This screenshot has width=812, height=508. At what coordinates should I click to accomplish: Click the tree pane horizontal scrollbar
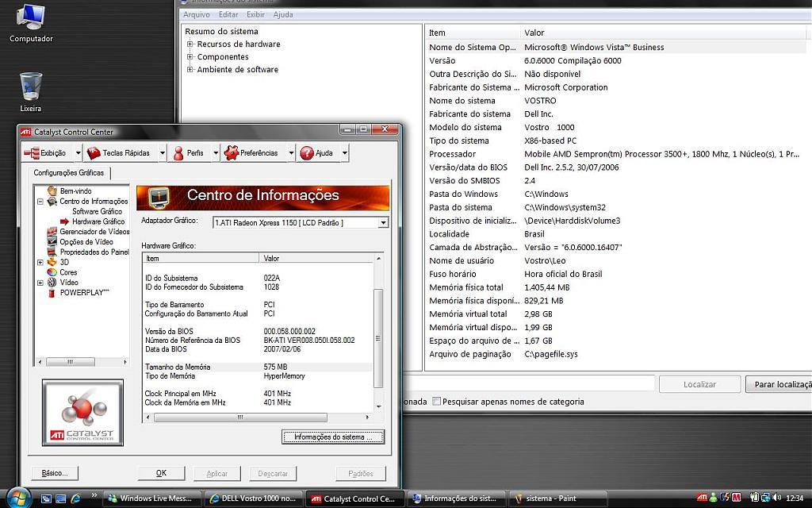pos(71,362)
